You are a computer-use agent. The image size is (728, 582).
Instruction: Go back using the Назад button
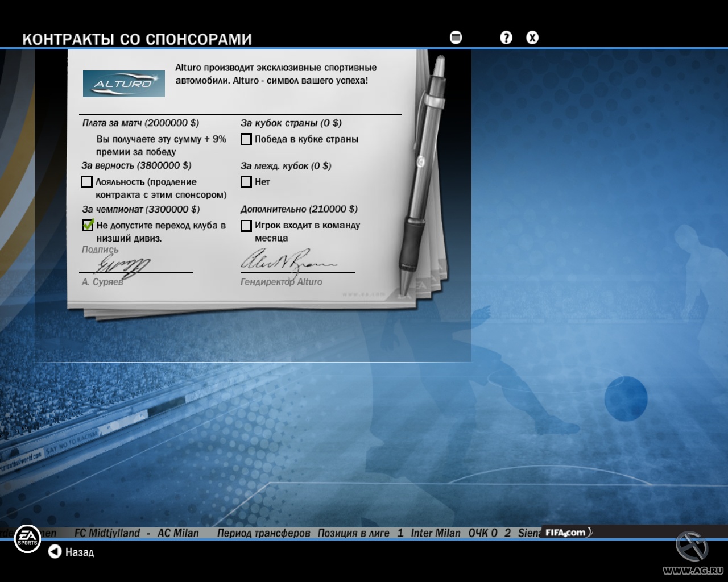(71, 552)
